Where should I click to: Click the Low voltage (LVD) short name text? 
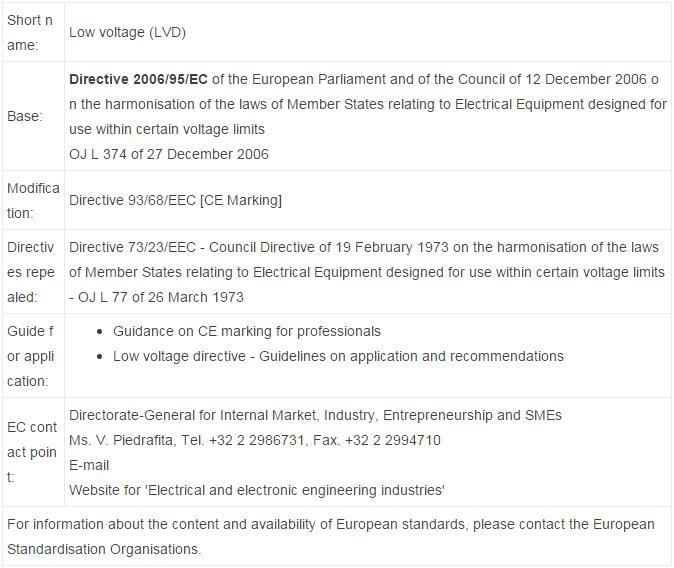tap(127, 32)
